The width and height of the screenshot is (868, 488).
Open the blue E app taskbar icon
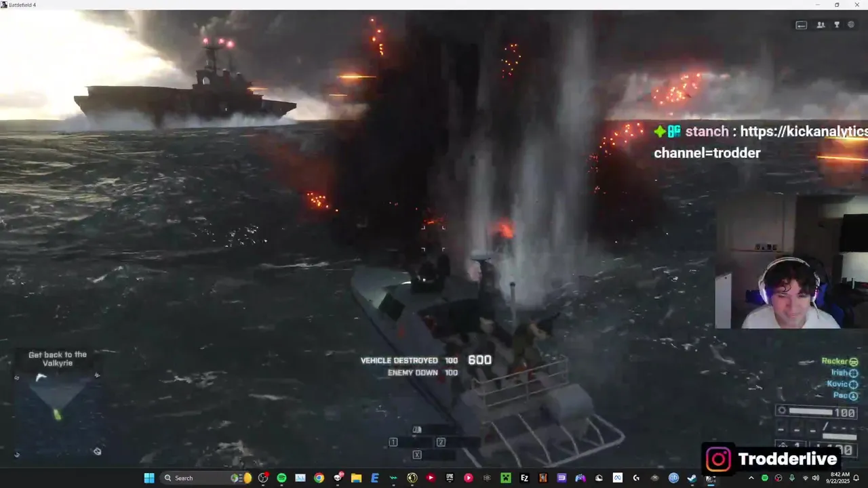[375, 478]
